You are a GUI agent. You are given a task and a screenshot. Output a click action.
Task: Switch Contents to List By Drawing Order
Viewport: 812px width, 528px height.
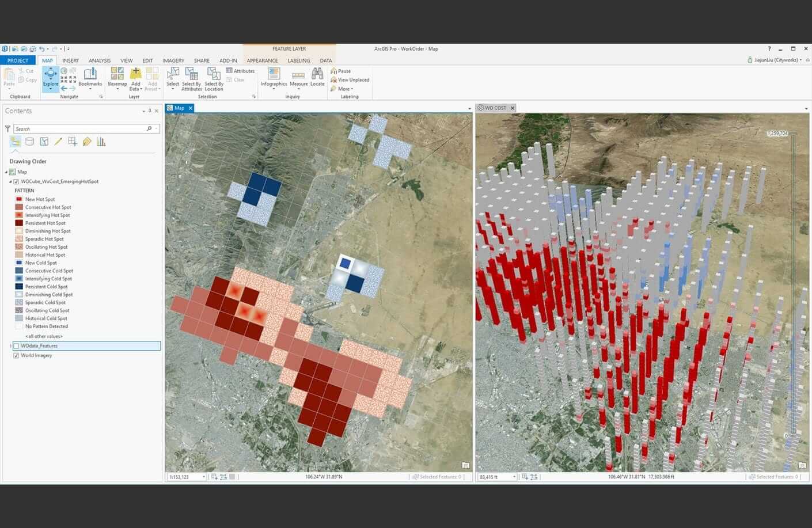coord(16,142)
